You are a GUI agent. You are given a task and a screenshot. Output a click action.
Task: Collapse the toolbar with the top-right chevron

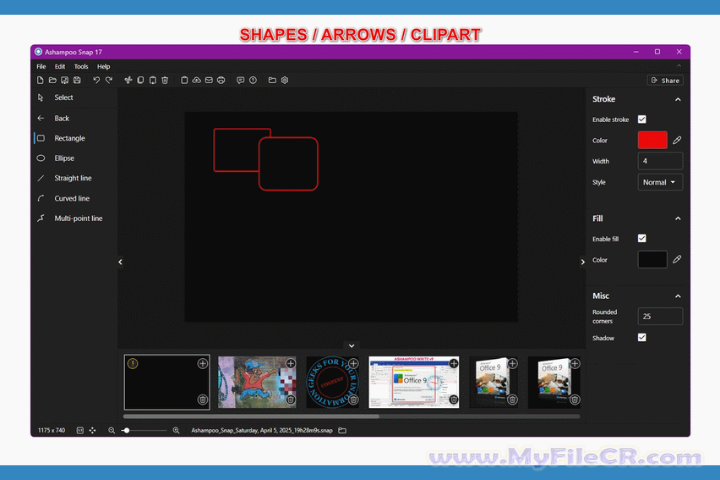[678, 66]
